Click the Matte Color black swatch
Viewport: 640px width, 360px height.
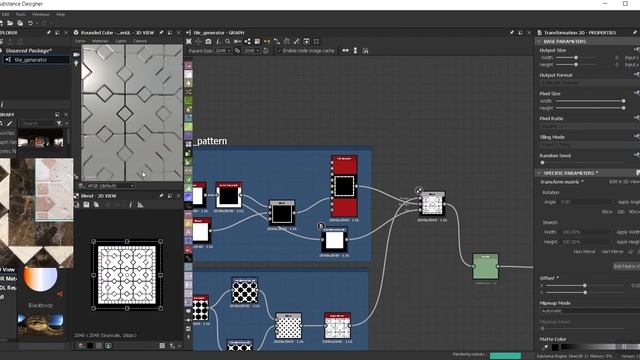click(x=555, y=347)
